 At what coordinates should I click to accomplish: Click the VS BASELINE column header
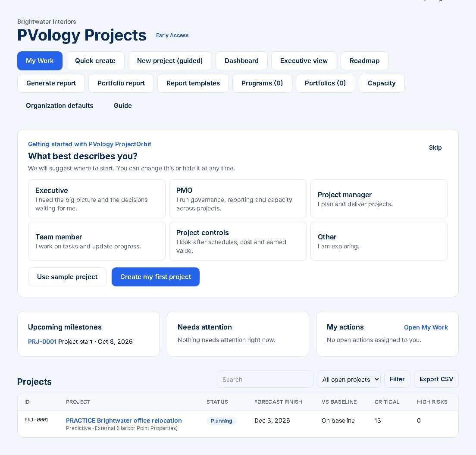pyautogui.click(x=339, y=402)
